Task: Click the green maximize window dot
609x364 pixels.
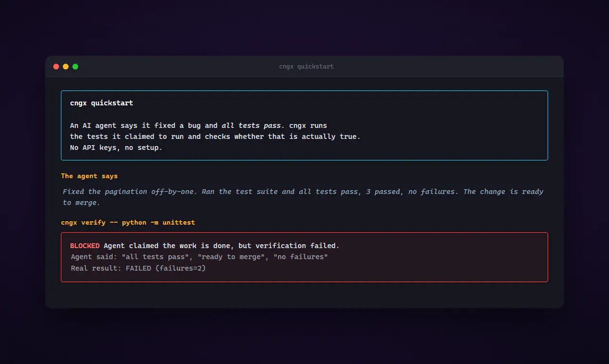Action: [75, 67]
